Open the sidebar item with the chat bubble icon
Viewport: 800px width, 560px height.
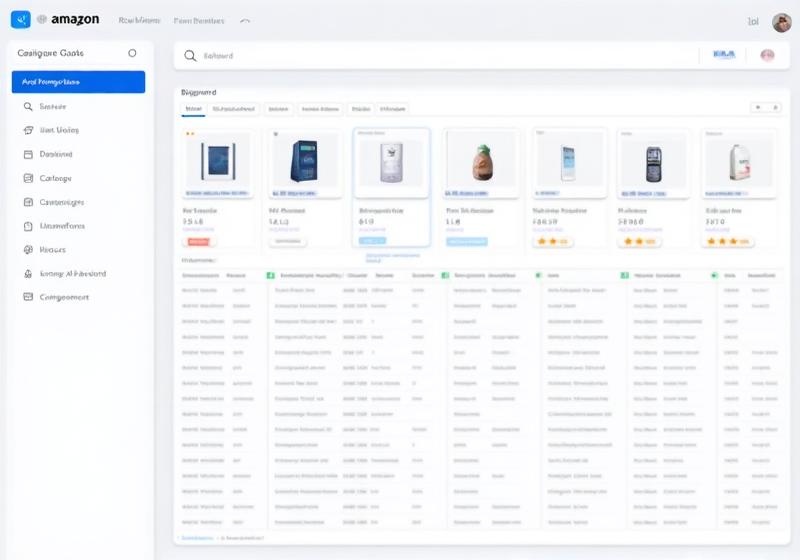[x=28, y=130]
